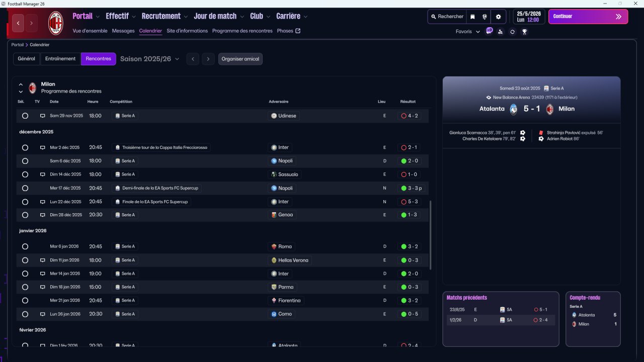Click the fixtures list vertical scrollbar
The image size is (644, 362).
pyautogui.click(x=430, y=235)
